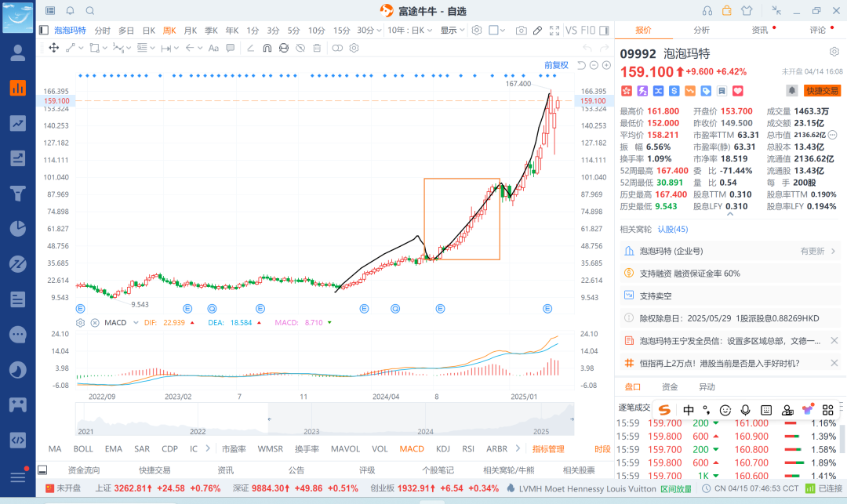Open 指标管理 indicator management
847x504 pixels.
[548, 449]
